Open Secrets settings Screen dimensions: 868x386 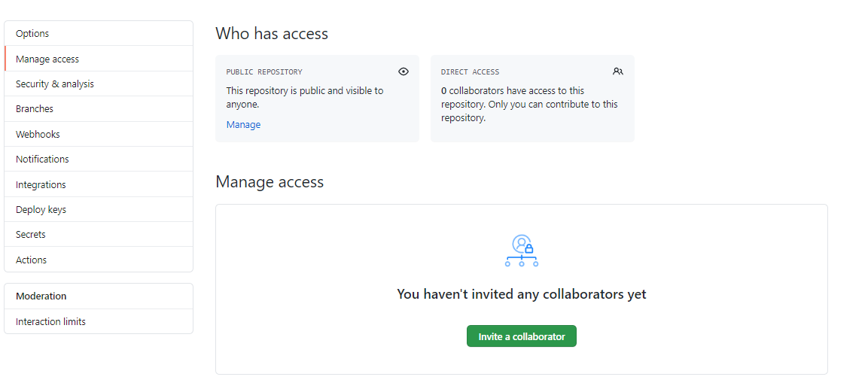point(99,235)
